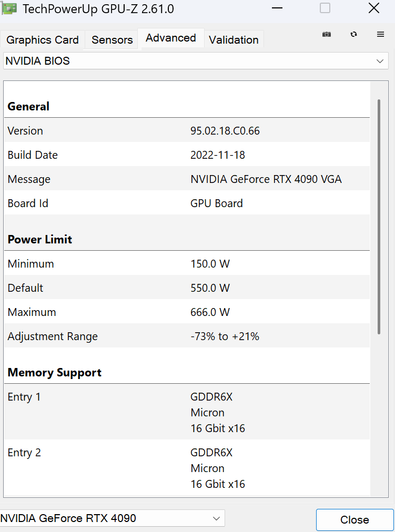Image resolution: width=395 pixels, height=532 pixels.
Task: Click the Memory Support Entry 1 row
Action: click(187, 412)
